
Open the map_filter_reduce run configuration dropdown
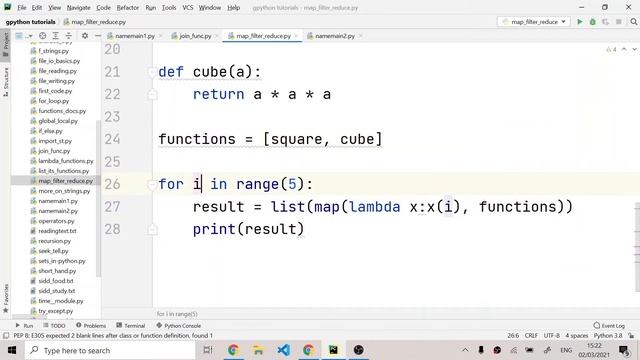click(534, 22)
